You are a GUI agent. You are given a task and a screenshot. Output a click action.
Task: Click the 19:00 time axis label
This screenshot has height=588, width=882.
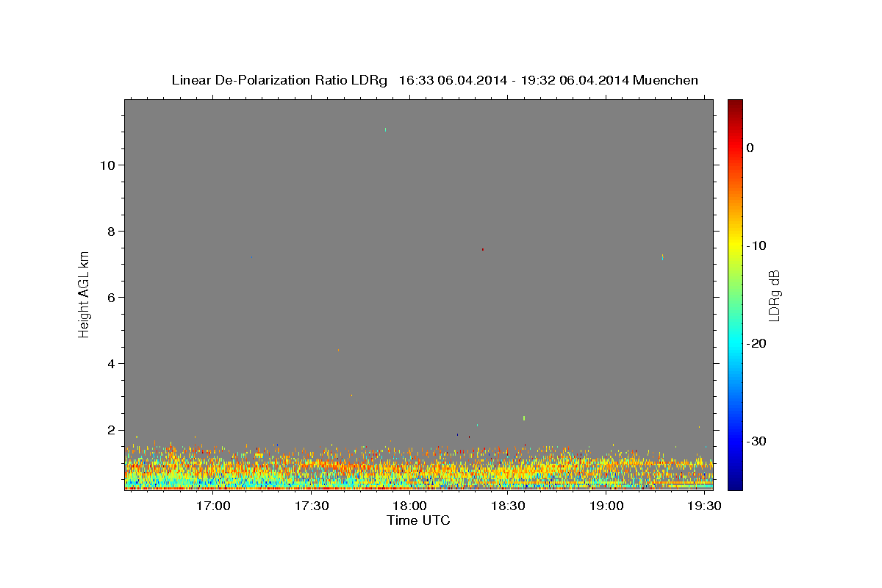606,506
